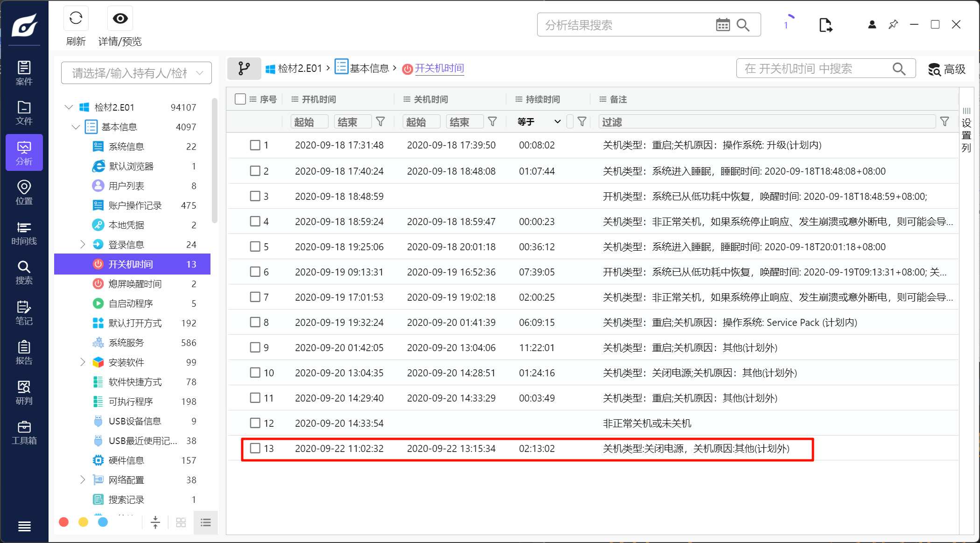The image size is (980, 543).
Task: Click the red color tag dot
Action: (x=64, y=522)
